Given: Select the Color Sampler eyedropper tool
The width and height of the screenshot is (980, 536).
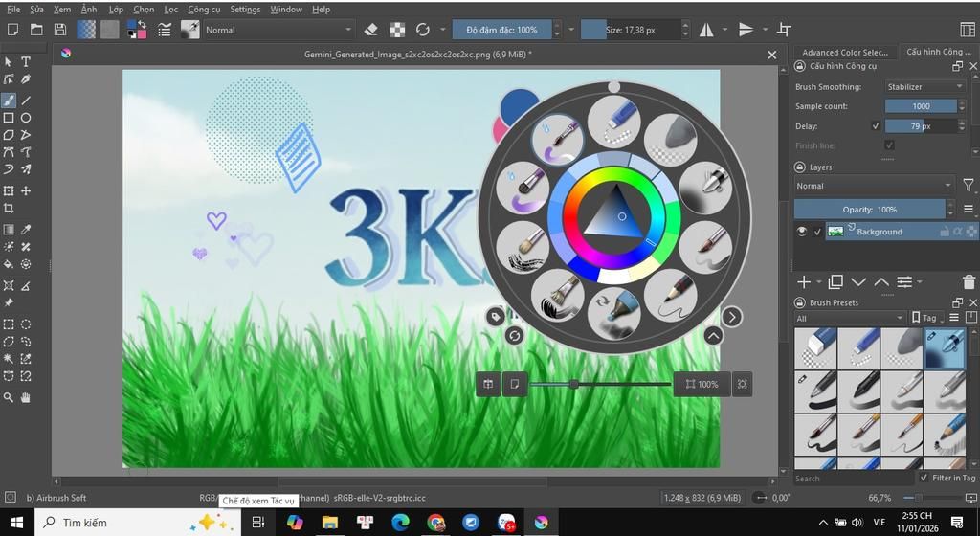Looking at the screenshot, I should (26, 230).
